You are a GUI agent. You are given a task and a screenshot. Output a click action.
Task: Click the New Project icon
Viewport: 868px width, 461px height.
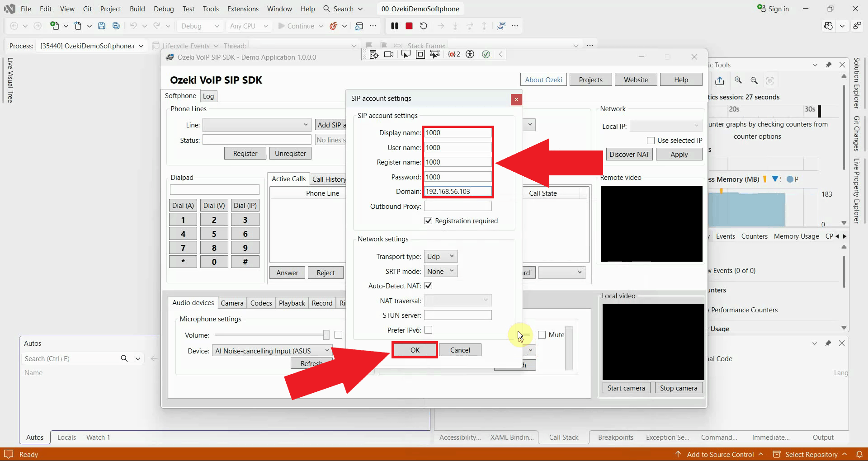pyautogui.click(x=54, y=26)
